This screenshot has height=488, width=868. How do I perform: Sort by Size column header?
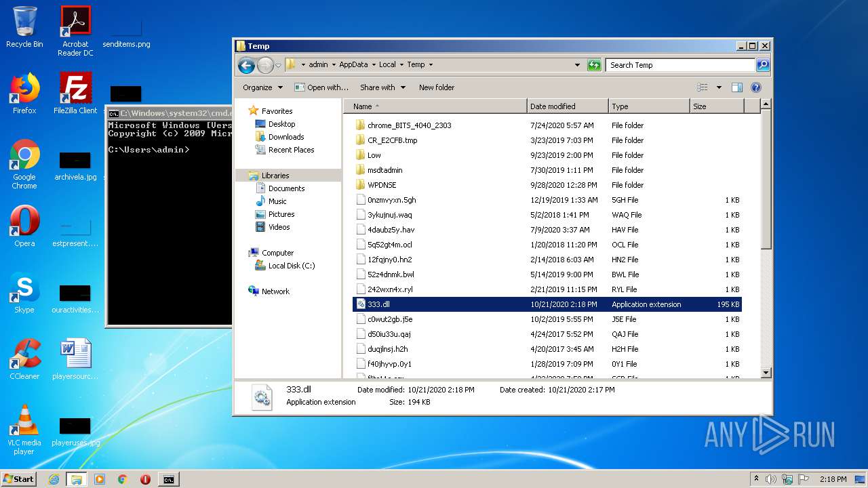717,106
